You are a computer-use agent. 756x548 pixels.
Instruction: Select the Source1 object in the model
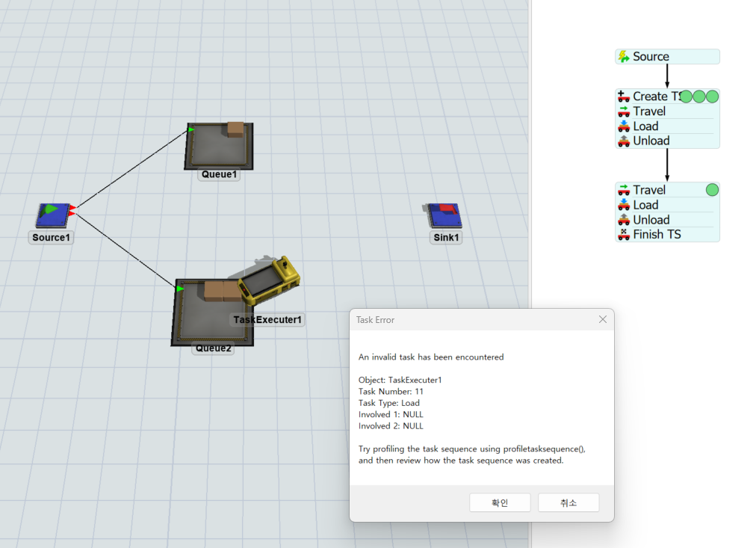tap(53, 216)
